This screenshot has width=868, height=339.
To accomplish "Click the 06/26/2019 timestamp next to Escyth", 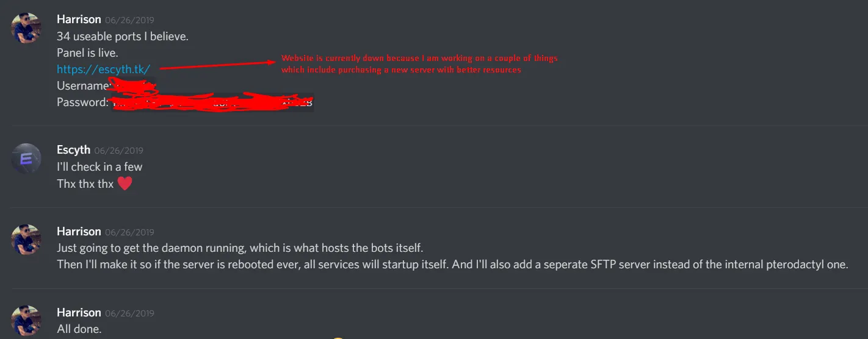I will (x=118, y=151).
